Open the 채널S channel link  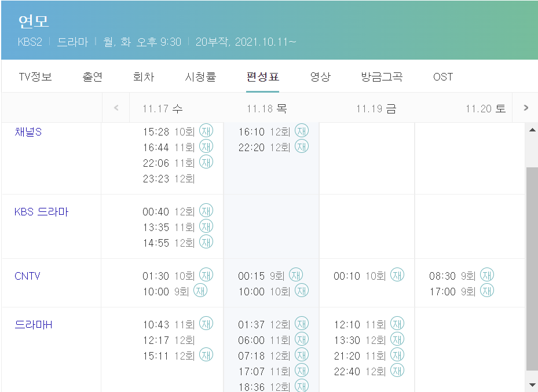[28, 131]
